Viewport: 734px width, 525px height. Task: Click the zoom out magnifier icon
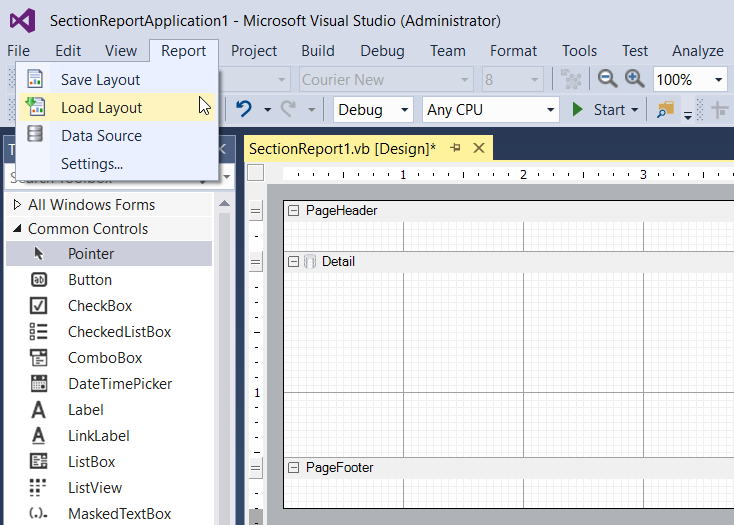(607, 79)
